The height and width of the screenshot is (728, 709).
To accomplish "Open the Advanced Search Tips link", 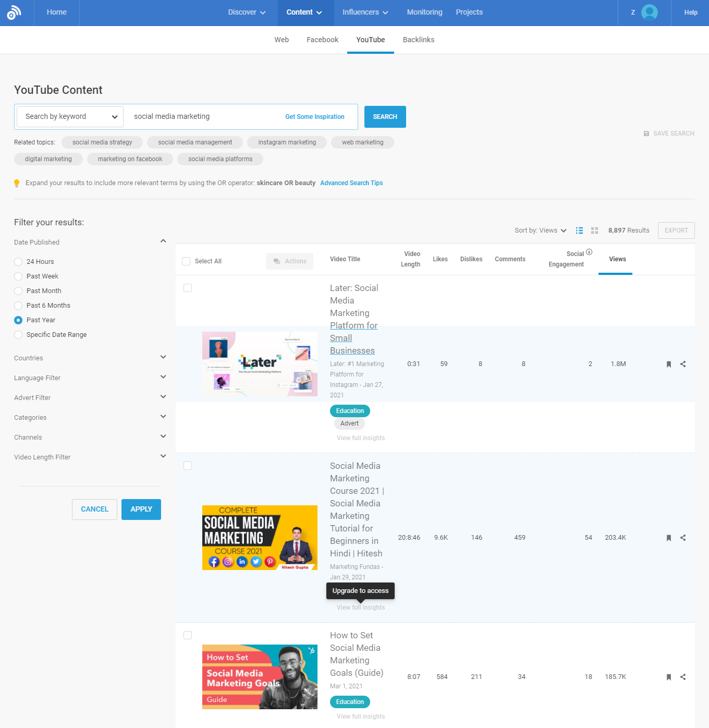I will pyautogui.click(x=351, y=183).
